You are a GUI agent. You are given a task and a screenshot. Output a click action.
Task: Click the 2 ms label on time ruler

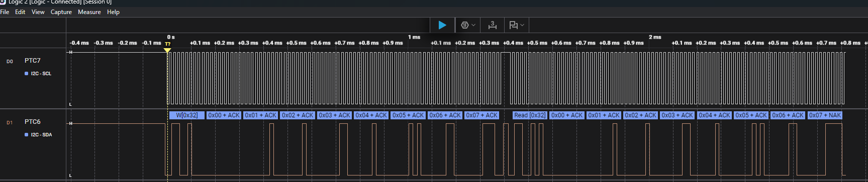(x=655, y=37)
